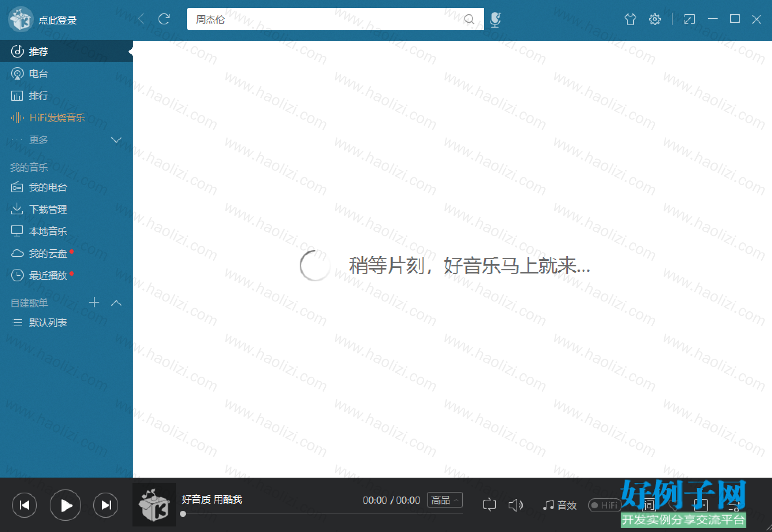The width and height of the screenshot is (772, 532).
Task: Click the volume speaker icon
Action: [516, 505]
